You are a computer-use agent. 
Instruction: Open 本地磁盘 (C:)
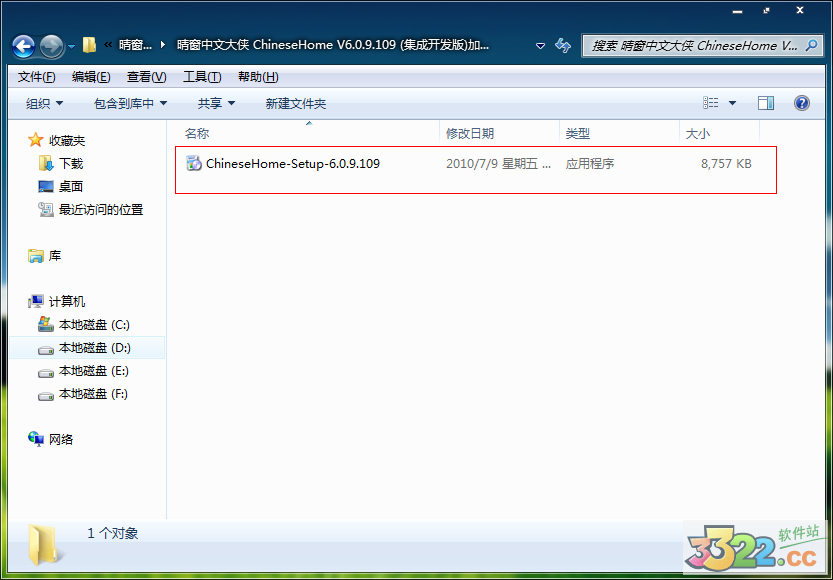(94, 325)
